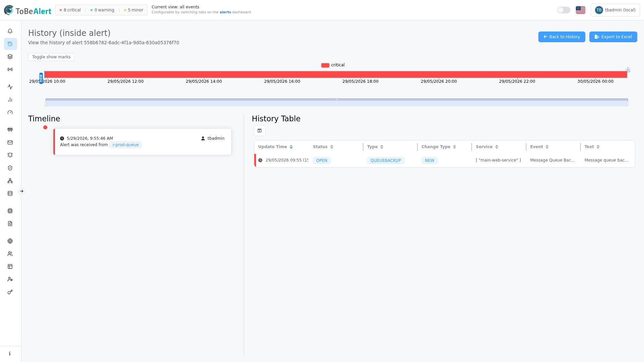Expand the sidebar with arrow button
This screenshot has height=362, width=644.
point(21,191)
